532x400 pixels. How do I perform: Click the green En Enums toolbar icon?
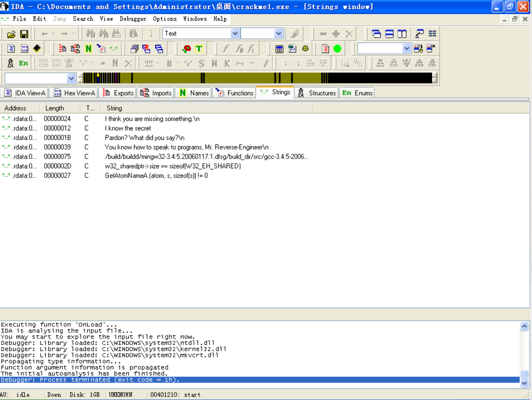pyautogui.click(x=23, y=63)
